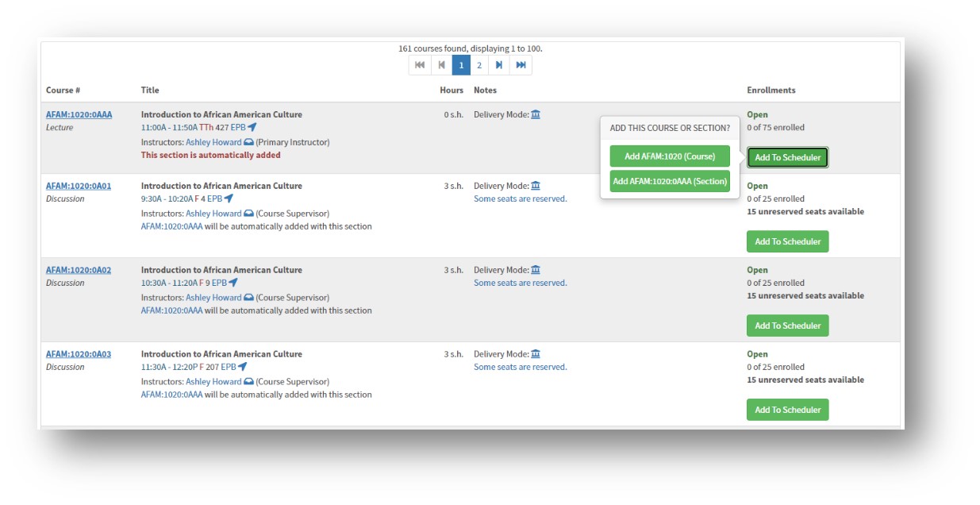Choose Add AFAM:1020:0AAA (Section) option
The width and height of the screenshot is (980, 505).
pos(670,181)
